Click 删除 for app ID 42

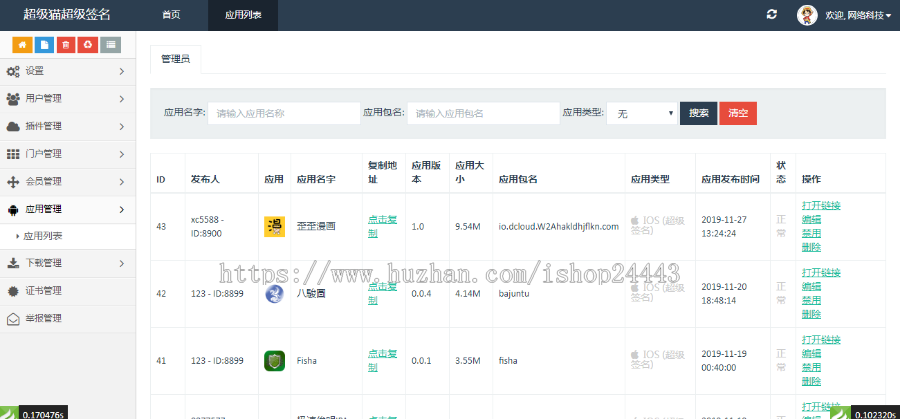click(x=811, y=315)
